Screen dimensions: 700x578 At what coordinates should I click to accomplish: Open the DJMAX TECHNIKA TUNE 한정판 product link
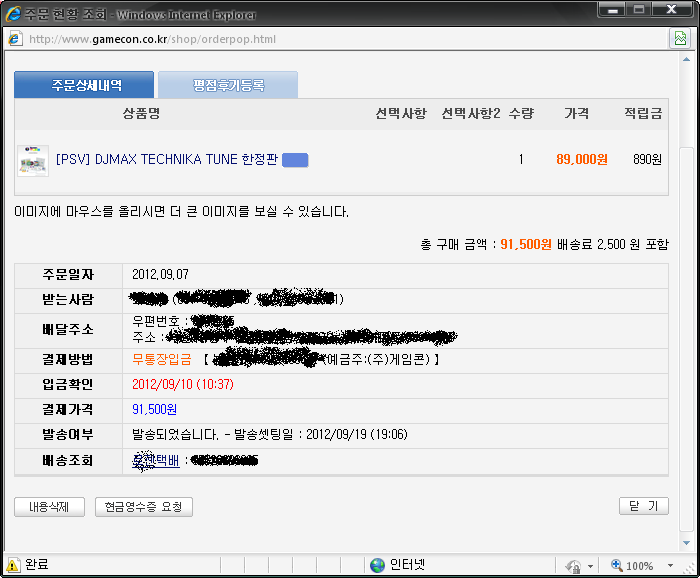[x=167, y=159]
